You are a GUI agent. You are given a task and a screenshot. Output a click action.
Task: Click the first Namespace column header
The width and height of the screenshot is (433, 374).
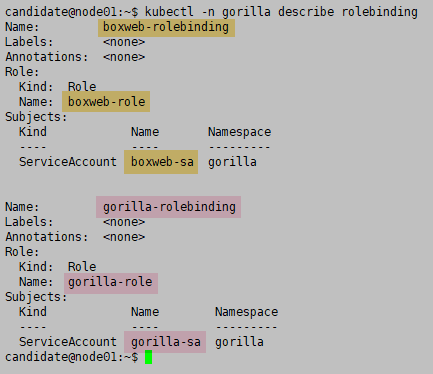pyautogui.click(x=239, y=132)
